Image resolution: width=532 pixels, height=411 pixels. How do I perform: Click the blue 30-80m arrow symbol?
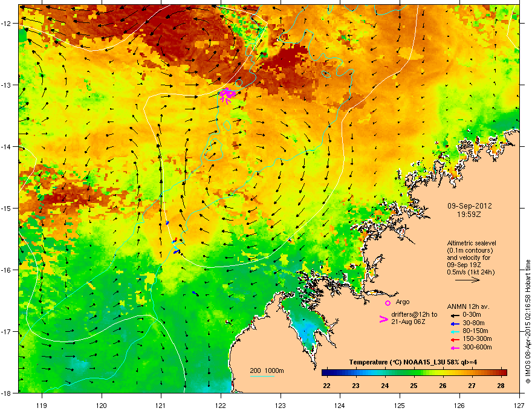tap(454, 324)
